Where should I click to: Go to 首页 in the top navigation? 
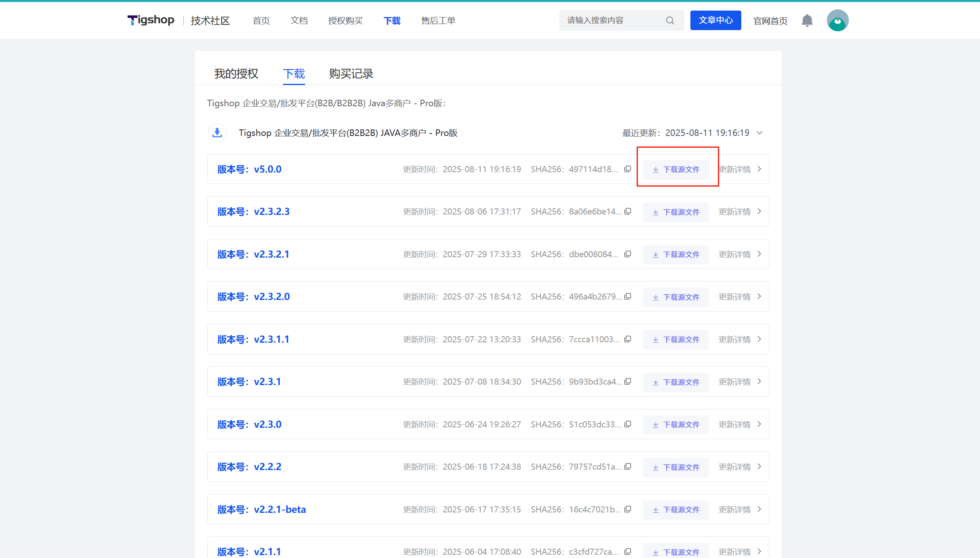(261, 20)
